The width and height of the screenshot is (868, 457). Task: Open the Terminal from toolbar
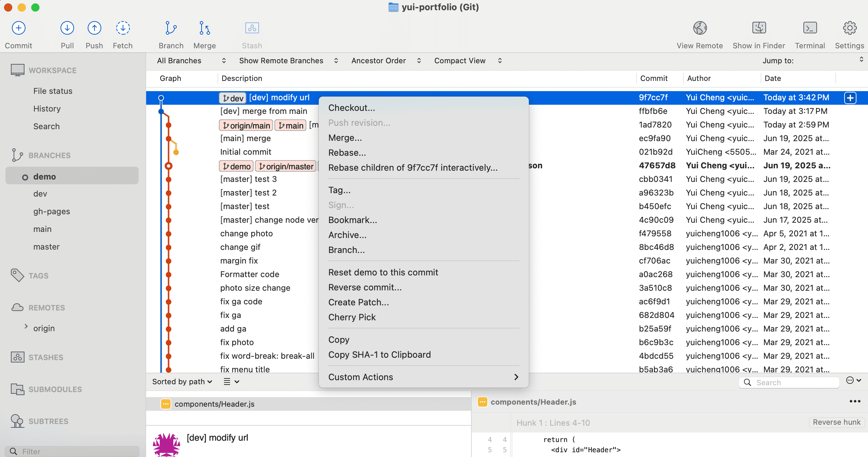810,28
